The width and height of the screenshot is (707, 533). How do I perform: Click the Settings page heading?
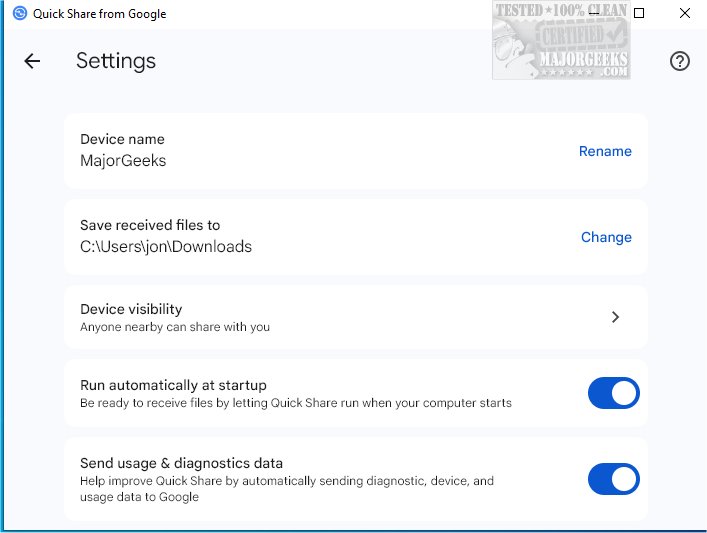[x=116, y=61]
